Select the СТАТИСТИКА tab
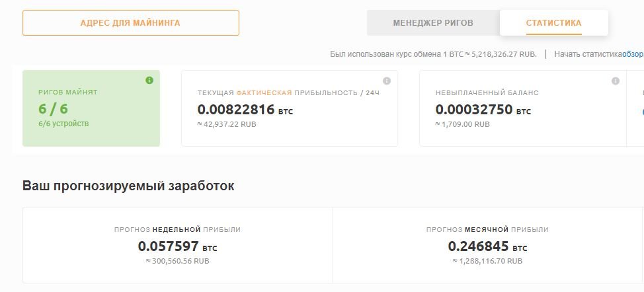The image size is (644, 292). [553, 23]
